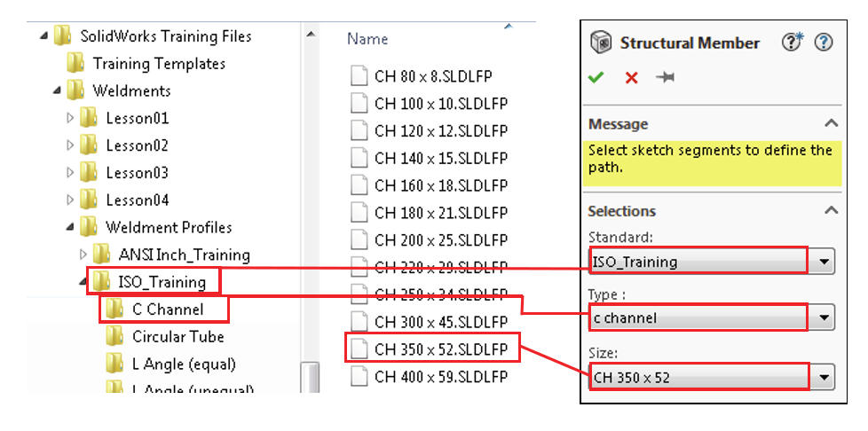Expand the Lesson03 folder node
Viewport: 868px width, 431px height.
[70, 172]
